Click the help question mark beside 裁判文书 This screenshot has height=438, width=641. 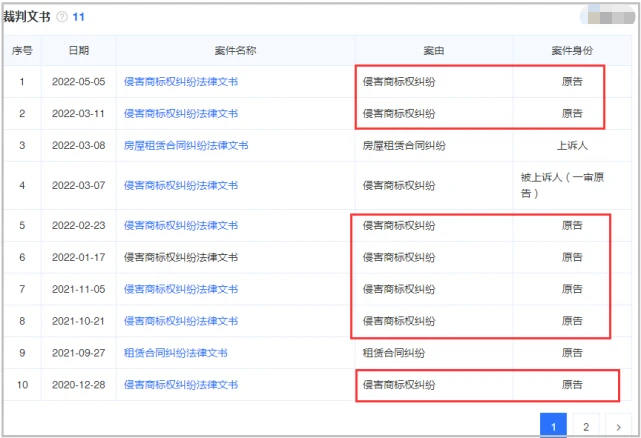coord(62,17)
